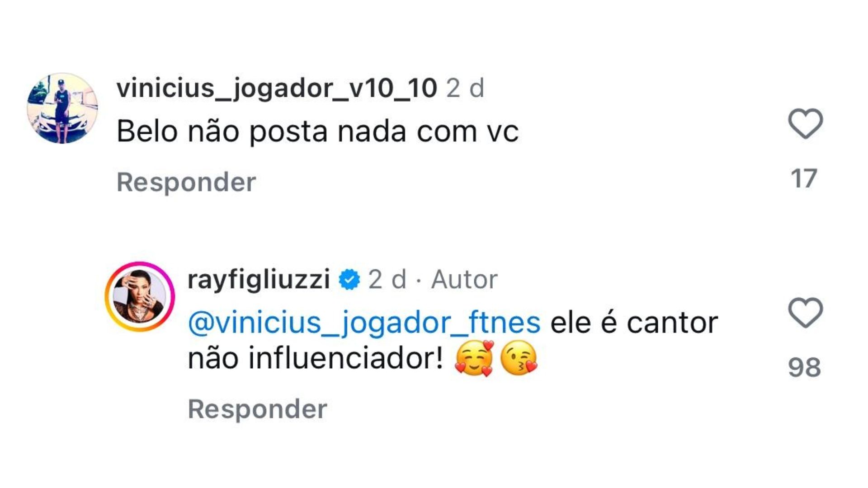The image size is (868, 488).
Task: Follow the @vinicius_jogador_ftnes mention link
Action: [x=364, y=323]
